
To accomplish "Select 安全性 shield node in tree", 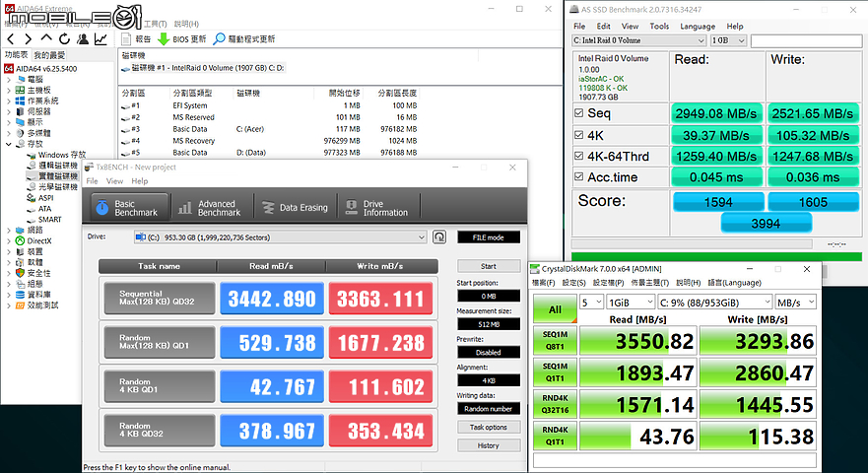I will [x=33, y=273].
